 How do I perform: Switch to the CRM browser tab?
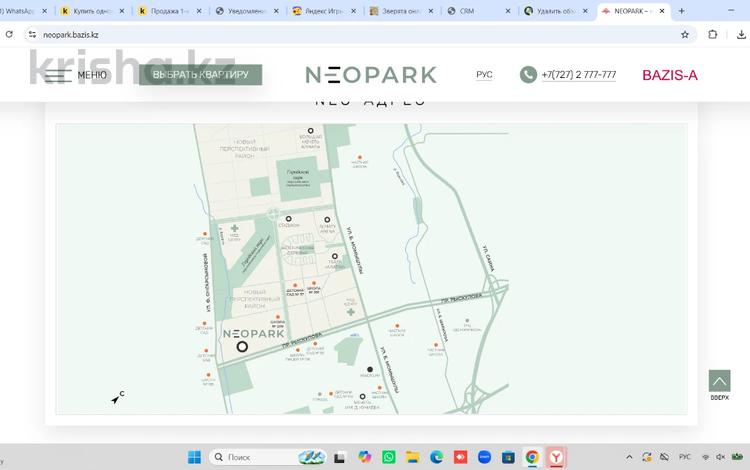point(478,11)
